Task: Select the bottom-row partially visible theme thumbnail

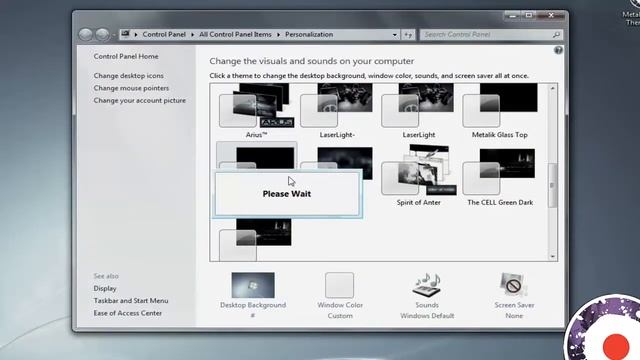Action: pos(256,240)
